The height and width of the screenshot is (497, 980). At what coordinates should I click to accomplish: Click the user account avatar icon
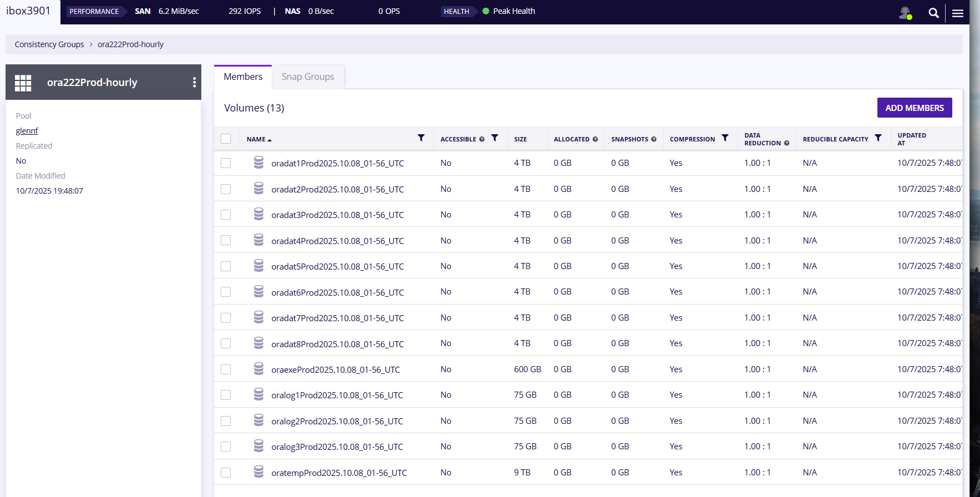point(905,13)
